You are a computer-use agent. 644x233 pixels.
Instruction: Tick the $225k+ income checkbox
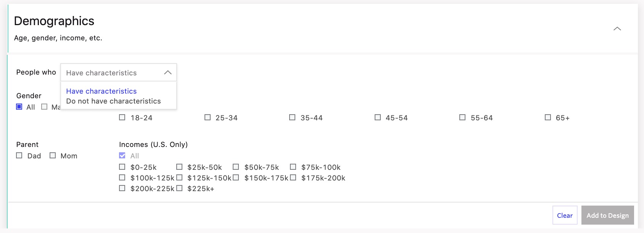pyautogui.click(x=179, y=188)
